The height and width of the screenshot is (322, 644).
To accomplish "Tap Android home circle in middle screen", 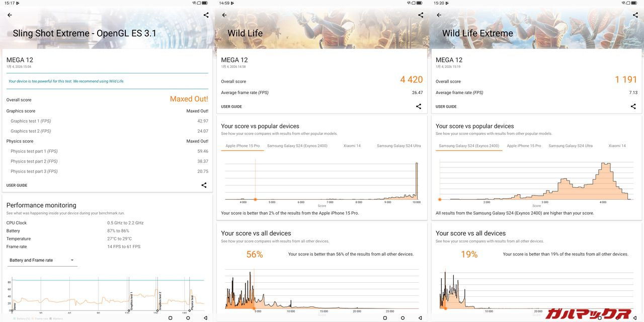I will pyautogui.click(x=403, y=318).
